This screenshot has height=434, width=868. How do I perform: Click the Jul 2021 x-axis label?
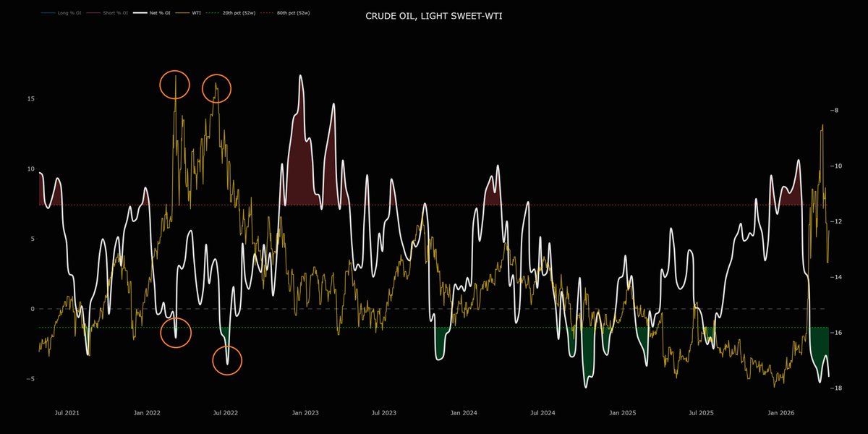pyautogui.click(x=67, y=413)
